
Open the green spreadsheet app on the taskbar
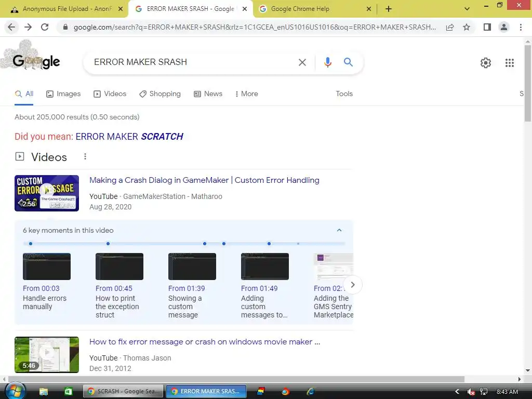coord(68,391)
